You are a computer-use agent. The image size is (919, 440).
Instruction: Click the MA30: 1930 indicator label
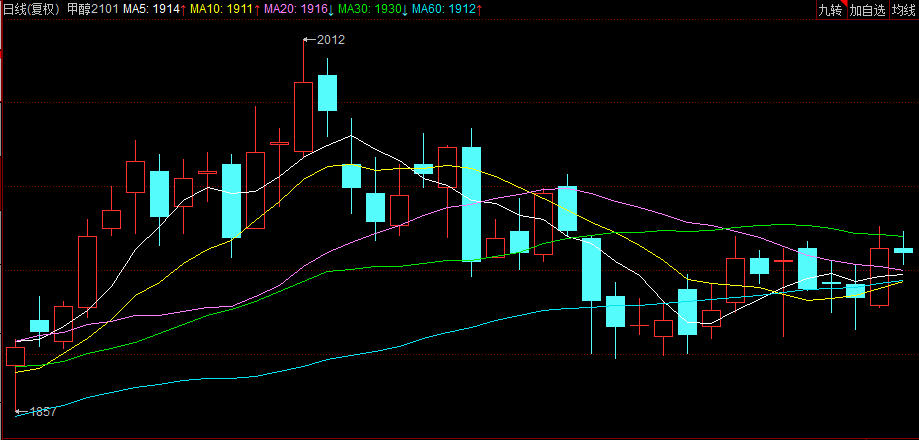tap(373, 9)
